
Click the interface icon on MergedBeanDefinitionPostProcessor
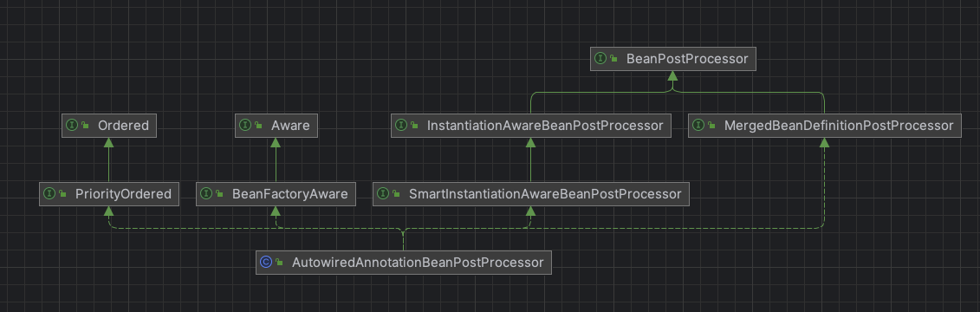pyautogui.click(x=698, y=125)
